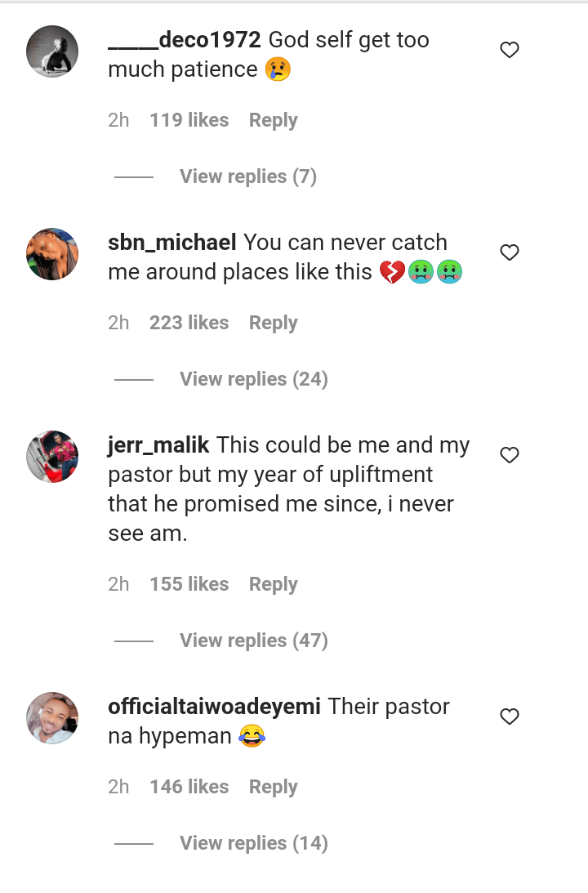Tap jerr_malik's profile photo
The image size is (588, 893).
52,457
